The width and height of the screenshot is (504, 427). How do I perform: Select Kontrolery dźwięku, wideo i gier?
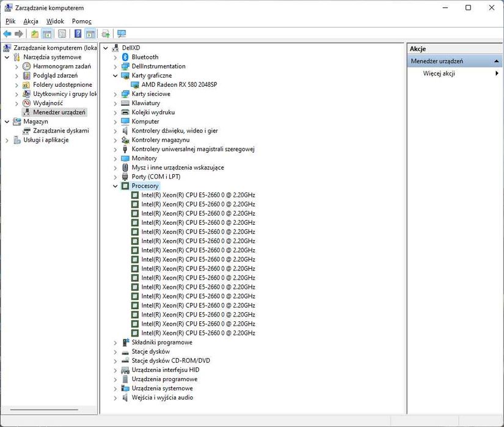click(x=175, y=131)
